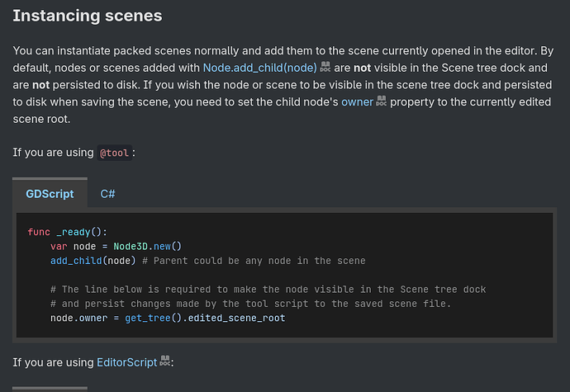570x392 pixels.
Task: Click the node.owner assignment line
Action: (168, 318)
